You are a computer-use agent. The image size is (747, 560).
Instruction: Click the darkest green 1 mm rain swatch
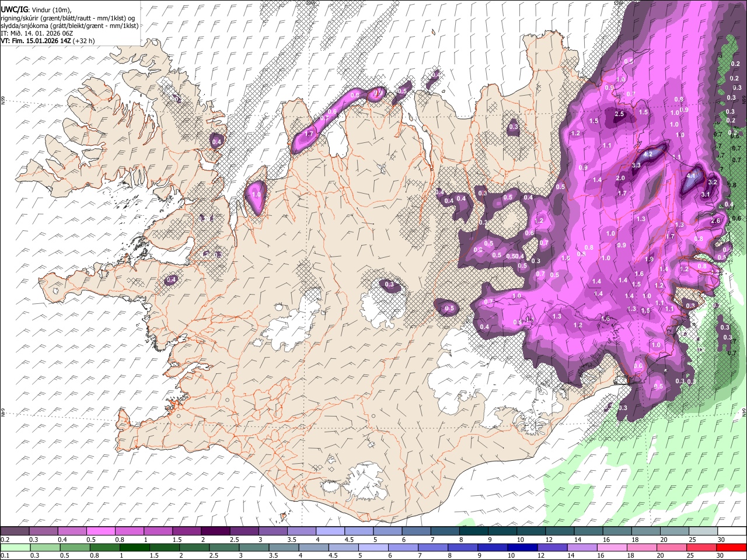point(134,547)
